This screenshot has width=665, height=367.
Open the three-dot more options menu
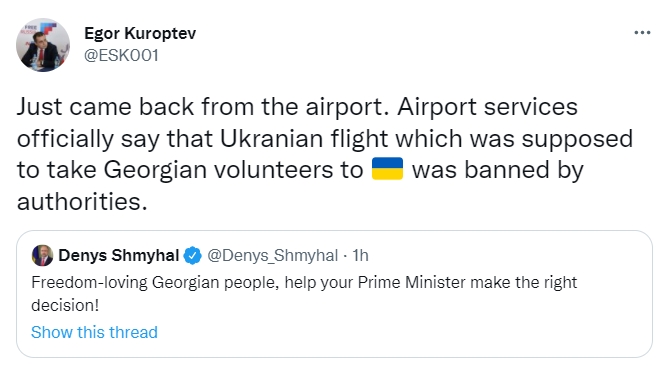(x=642, y=33)
